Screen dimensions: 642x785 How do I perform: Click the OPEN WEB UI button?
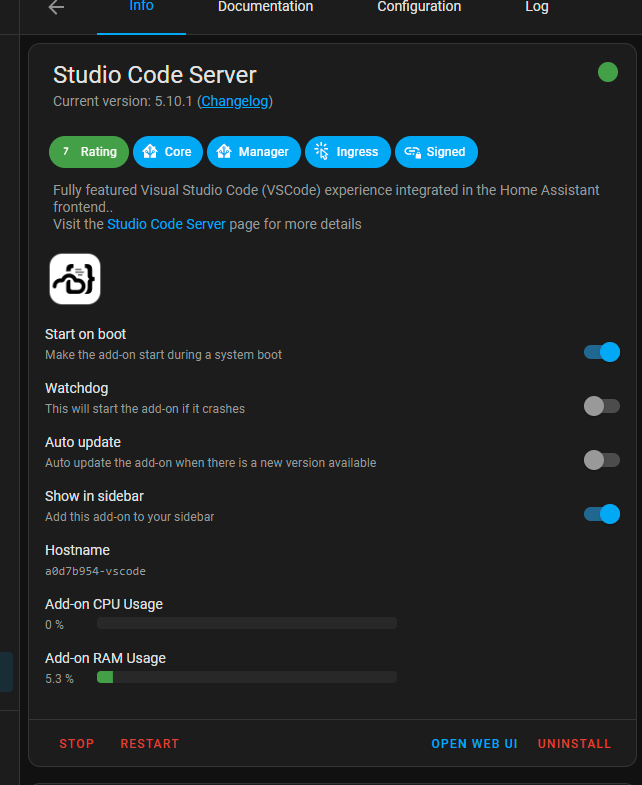(474, 744)
